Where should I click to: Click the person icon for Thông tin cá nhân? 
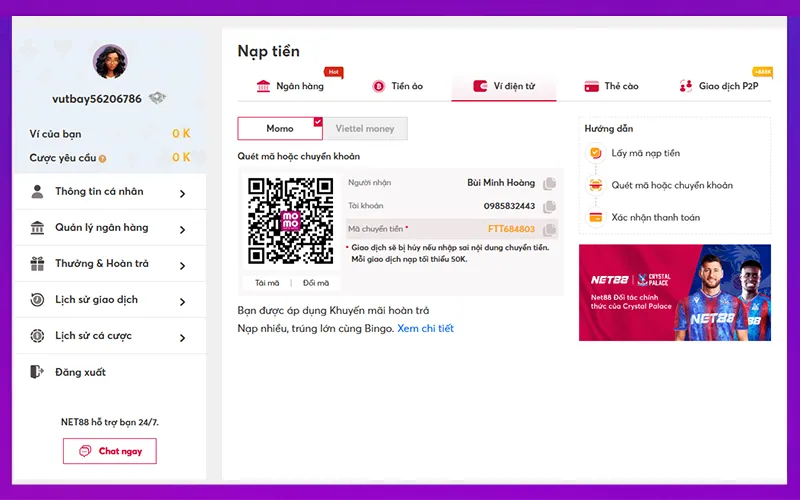[x=37, y=191]
